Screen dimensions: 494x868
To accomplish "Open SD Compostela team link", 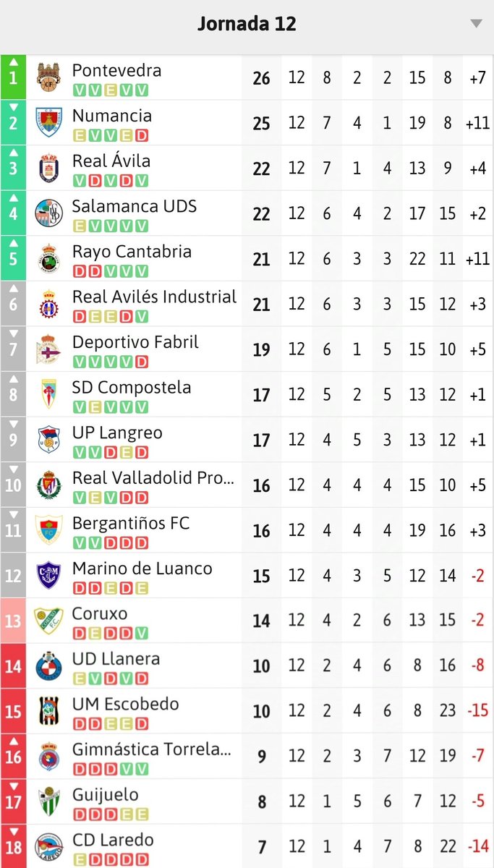I will click(x=132, y=388).
